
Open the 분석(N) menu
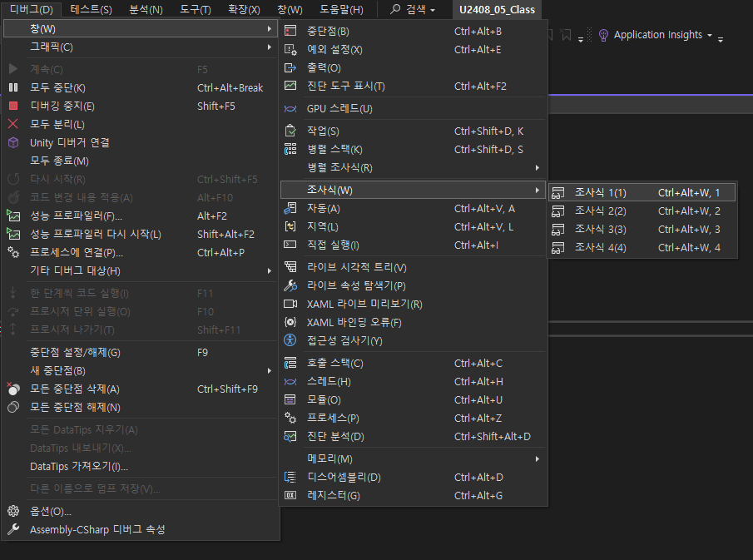(146, 10)
